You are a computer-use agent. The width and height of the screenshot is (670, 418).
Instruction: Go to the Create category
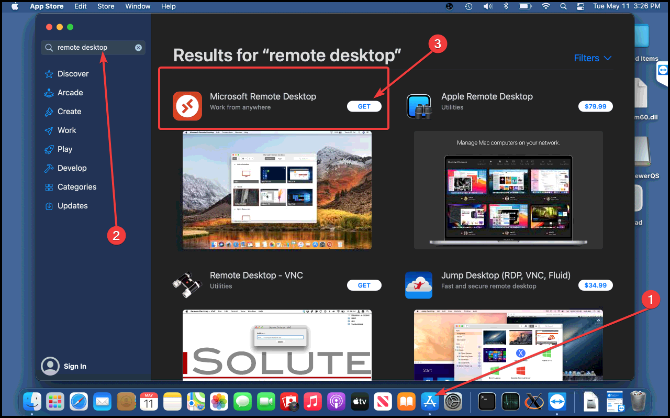coord(69,112)
